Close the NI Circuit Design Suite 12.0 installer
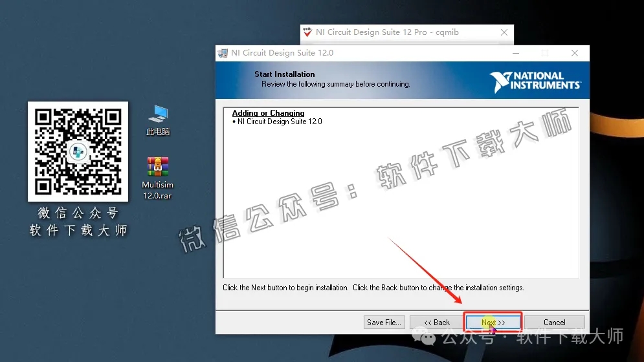 (575, 53)
